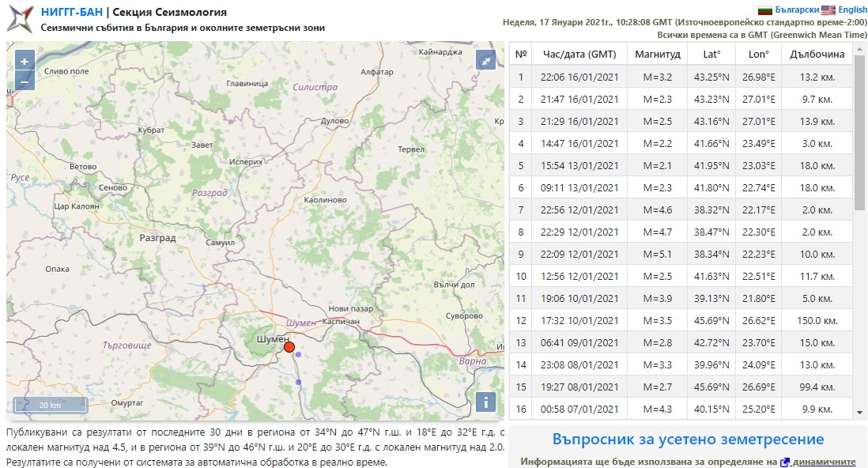The width and height of the screenshot is (868, 468).
Task: Toggle full-screen map view
Action: [486, 62]
